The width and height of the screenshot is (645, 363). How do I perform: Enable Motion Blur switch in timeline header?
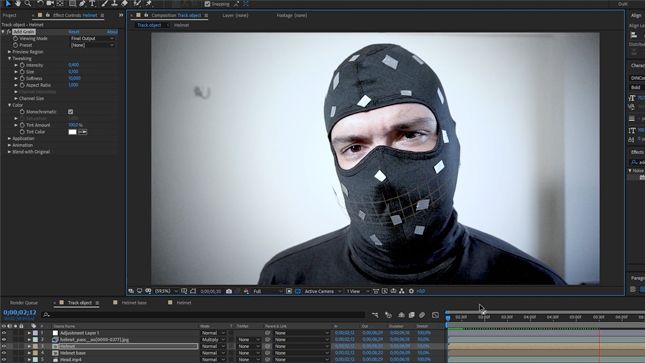[422, 315]
